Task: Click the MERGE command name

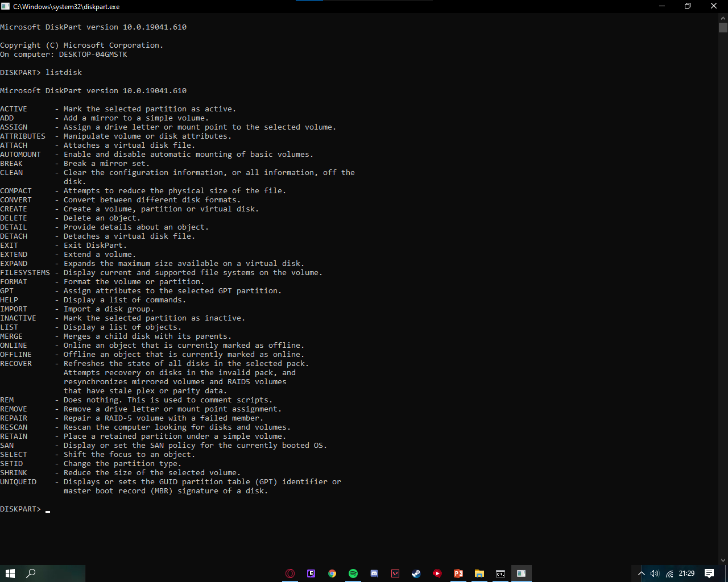Action: click(x=11, y=336)
